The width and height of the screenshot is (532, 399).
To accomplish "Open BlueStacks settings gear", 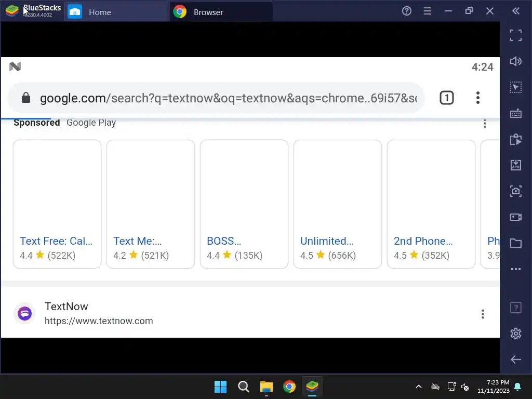I will tap(516, 334).
